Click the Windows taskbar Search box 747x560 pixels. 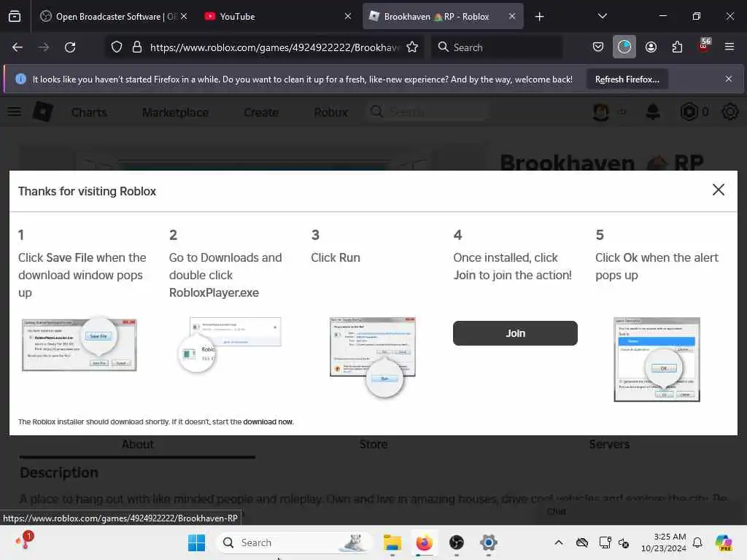293,542
